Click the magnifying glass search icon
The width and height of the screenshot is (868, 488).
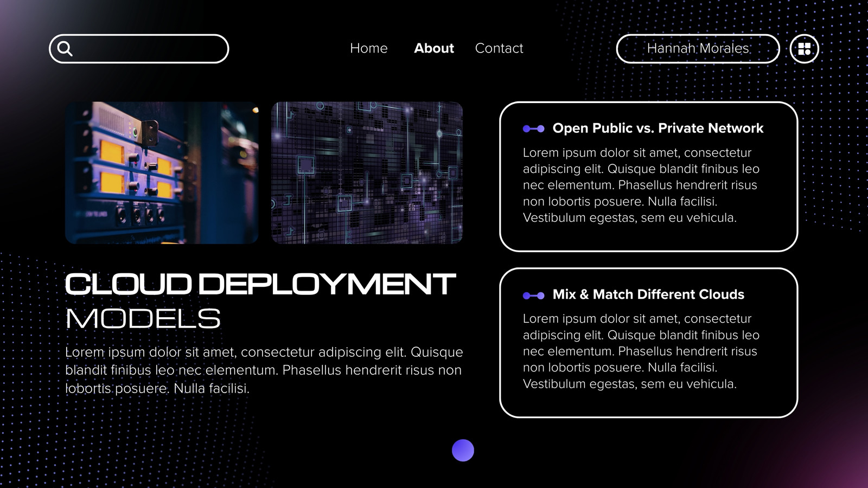65,49
